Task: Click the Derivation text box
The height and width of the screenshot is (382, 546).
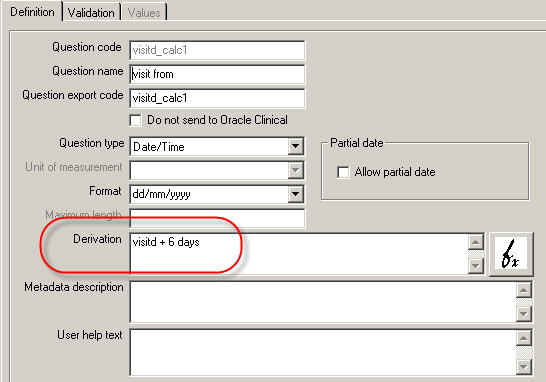Action: (299, 254)
